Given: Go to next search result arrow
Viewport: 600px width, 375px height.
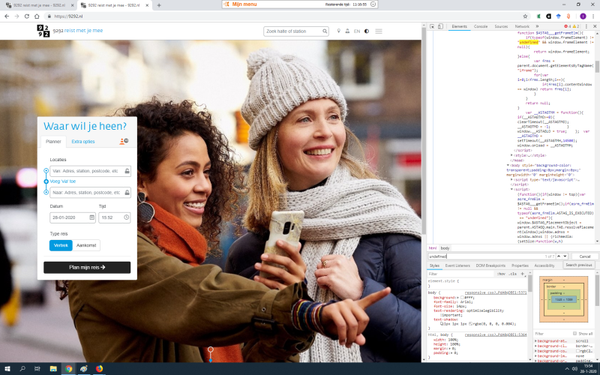Looking at the screenshot, I should click(565, 256).
